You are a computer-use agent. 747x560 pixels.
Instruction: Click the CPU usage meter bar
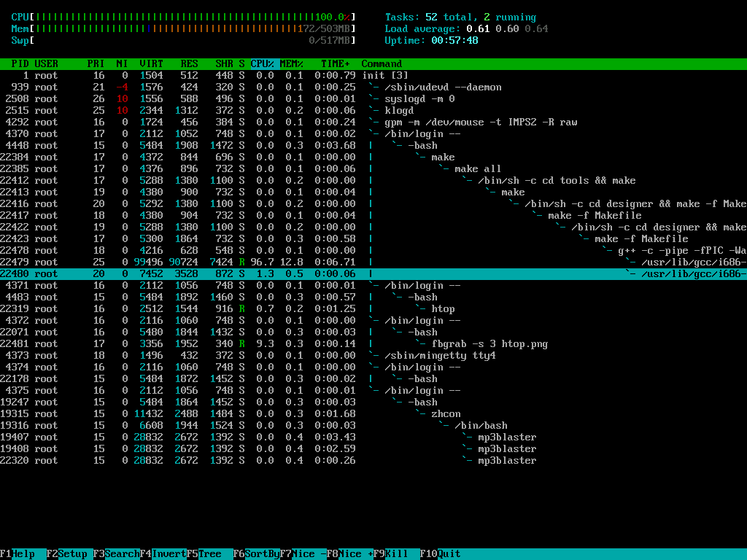[183, 17]
